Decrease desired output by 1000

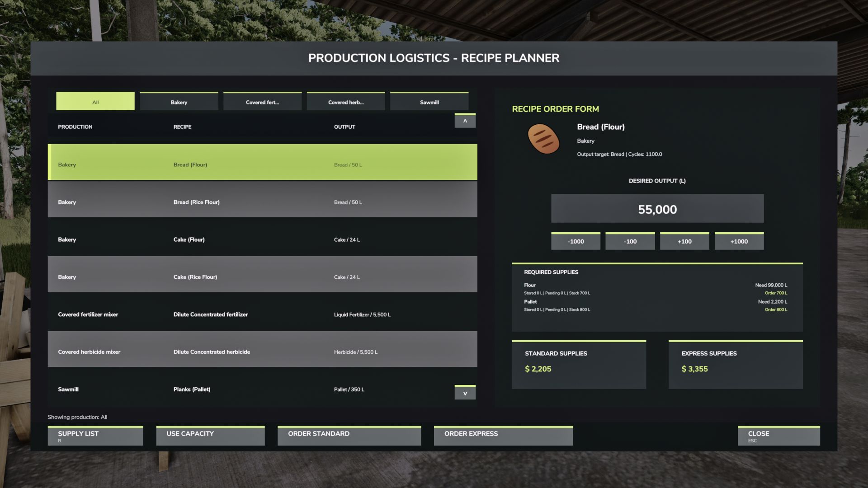pyautogui.click(x=576, y=241)
